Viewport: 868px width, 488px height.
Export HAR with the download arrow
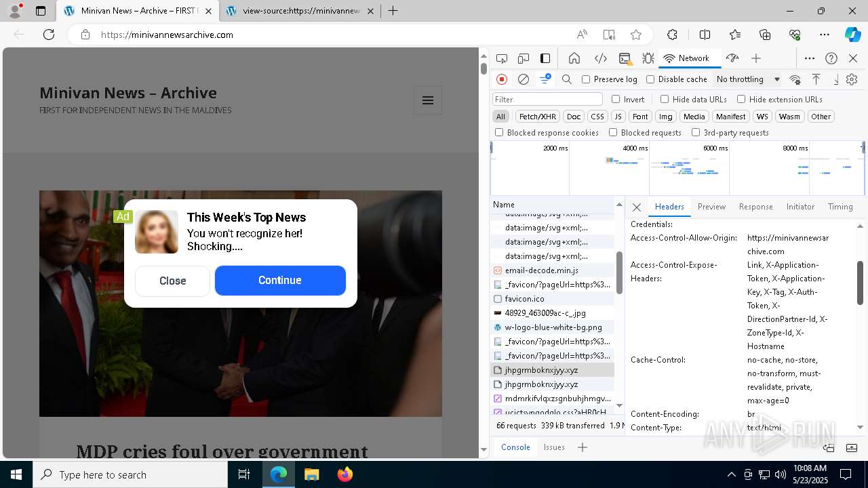click(x=836, y=79)
